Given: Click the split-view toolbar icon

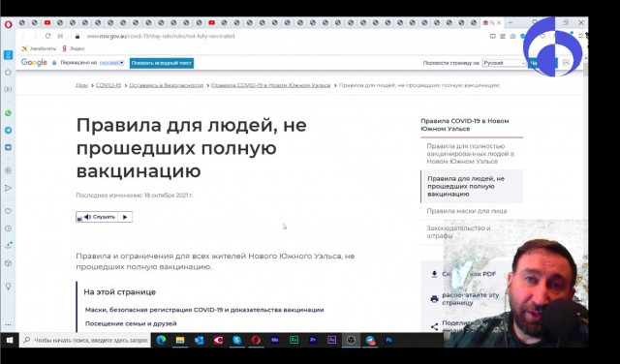Looking at the screenshot, I should tap(492, 36).
